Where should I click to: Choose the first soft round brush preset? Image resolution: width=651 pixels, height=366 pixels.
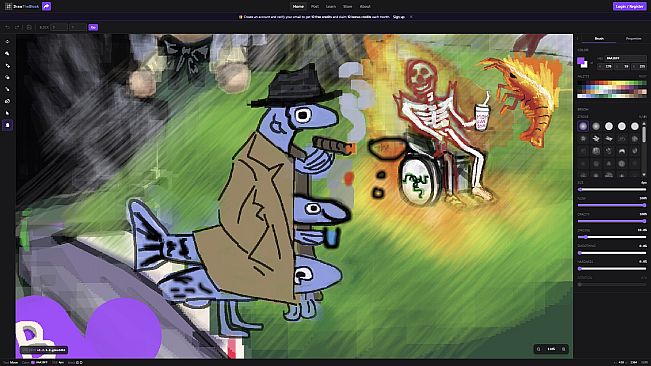coord(583,126)
